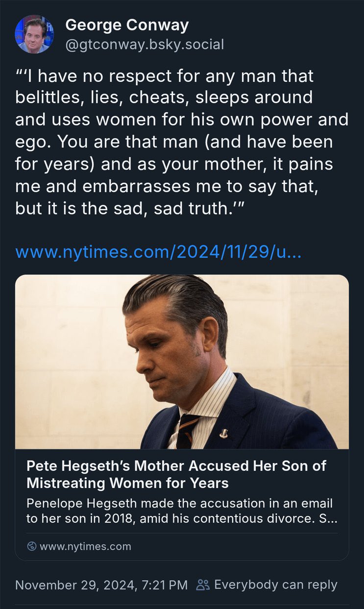Click the people icon for reply settings
The image size is (364, 609).
pos(202,585)
